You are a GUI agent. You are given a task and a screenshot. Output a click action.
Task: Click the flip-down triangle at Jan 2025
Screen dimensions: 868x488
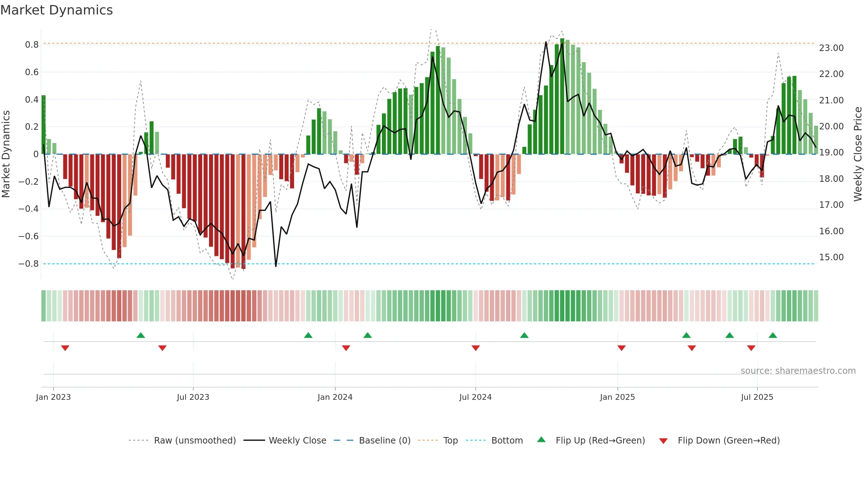click(621, 348)
